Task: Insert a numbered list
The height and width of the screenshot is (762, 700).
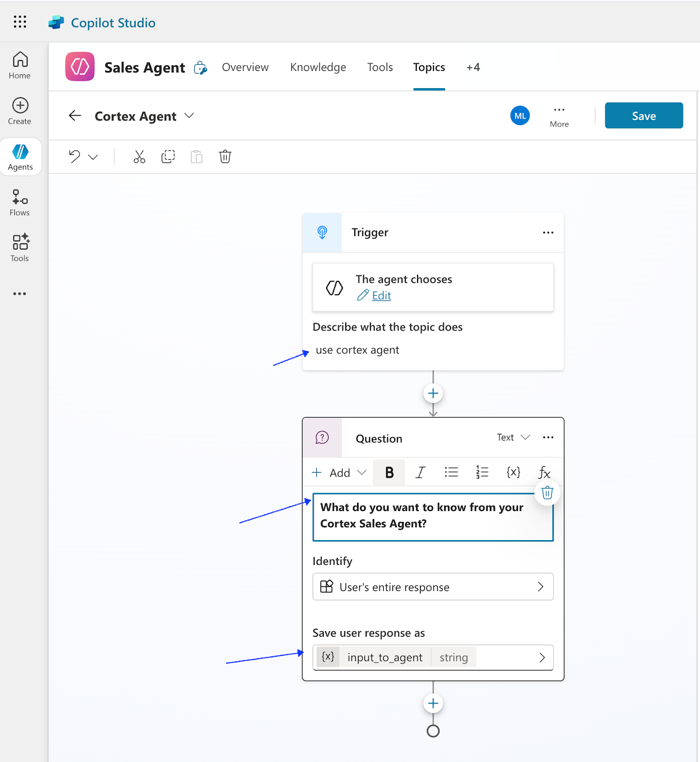Action: pos(482,472)
